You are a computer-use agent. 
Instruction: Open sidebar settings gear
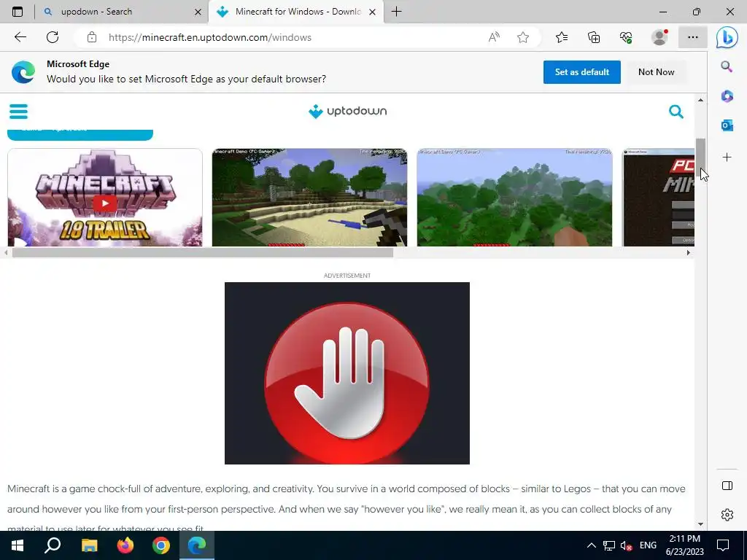(x=727, y=515)
